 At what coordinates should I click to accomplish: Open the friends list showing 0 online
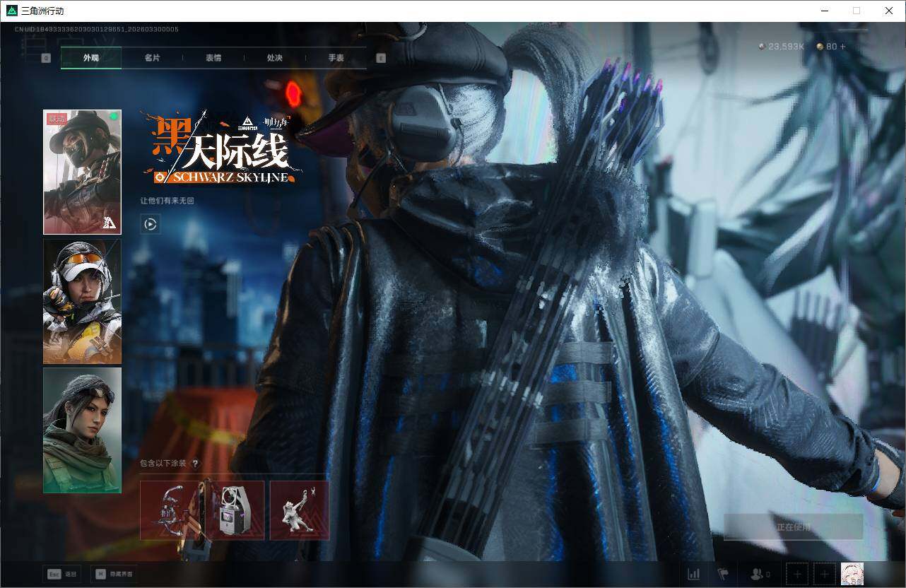[757, 574]
